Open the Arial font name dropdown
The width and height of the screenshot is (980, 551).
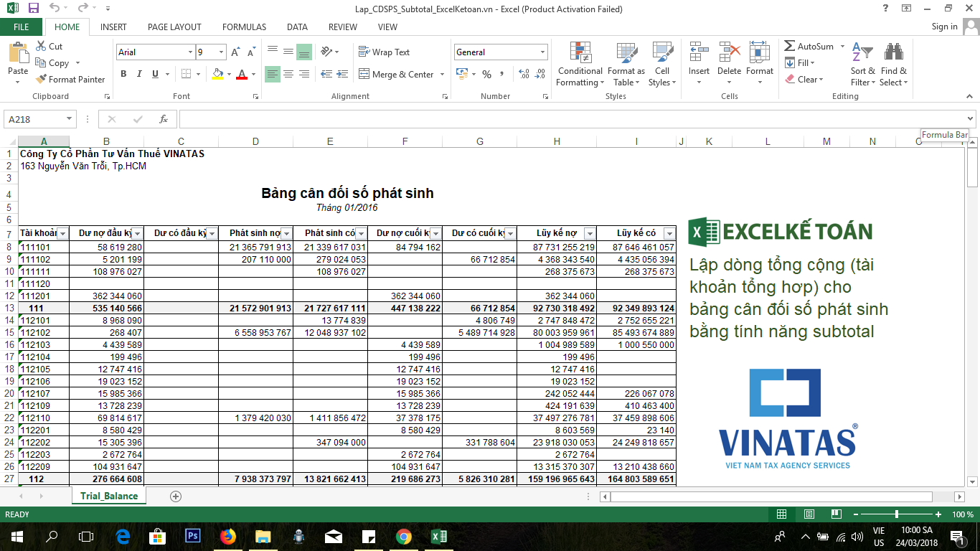[x=190, y=52]
